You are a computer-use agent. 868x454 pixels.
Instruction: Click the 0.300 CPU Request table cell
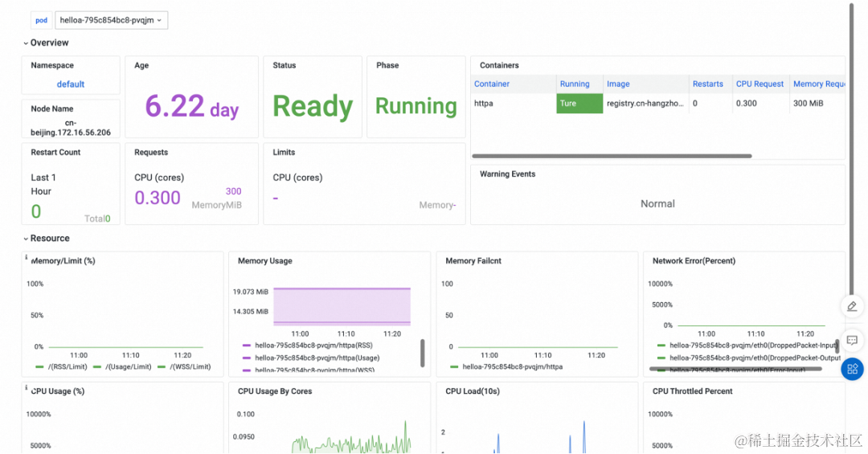coord(746,104)
